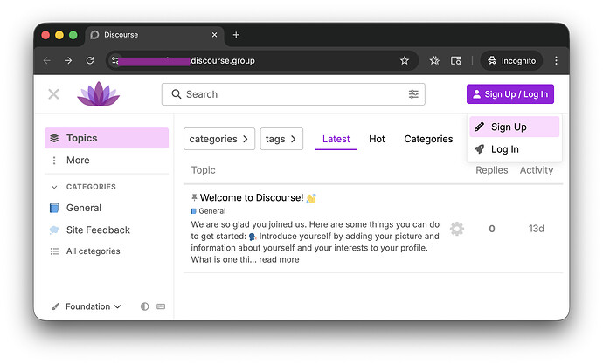Click the purple lotus site logo
The width and height of the screenshot is (603, 364).
99,93
